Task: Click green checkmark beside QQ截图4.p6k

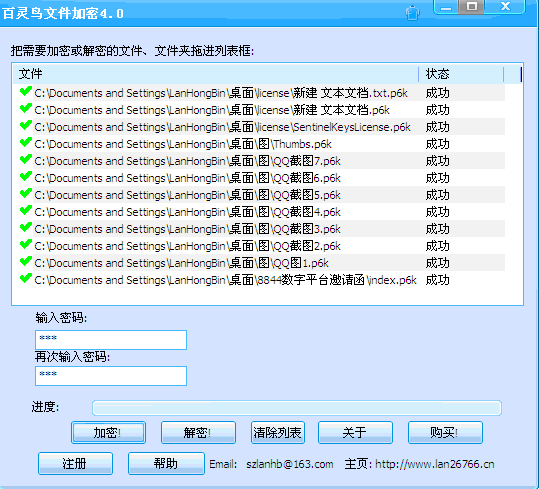Action: point(26,211)
